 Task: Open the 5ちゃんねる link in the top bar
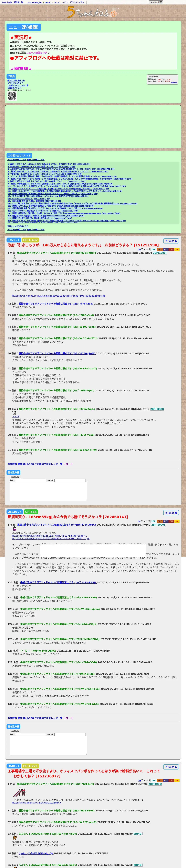tap(6, 2)
